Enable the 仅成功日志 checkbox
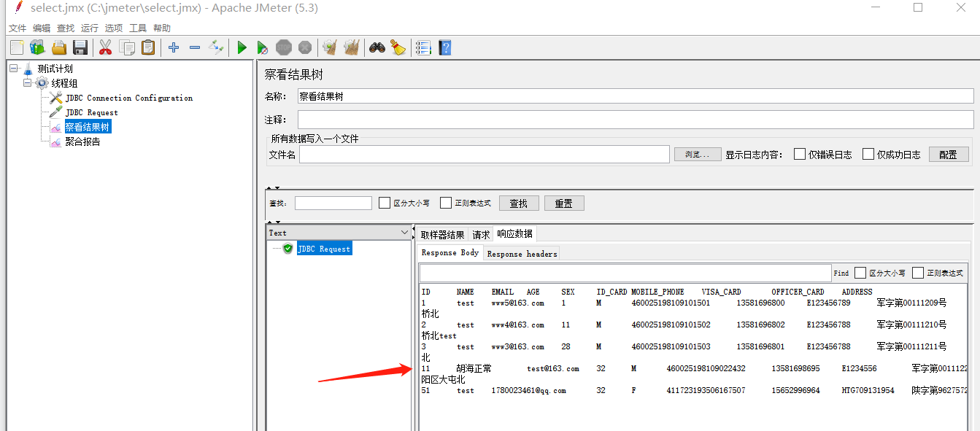 coord(868,154)
